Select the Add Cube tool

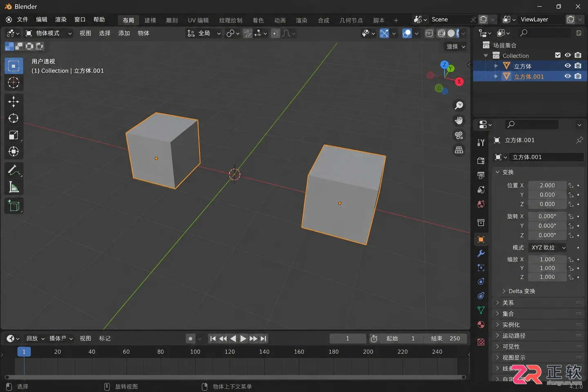tap(13, 206)
